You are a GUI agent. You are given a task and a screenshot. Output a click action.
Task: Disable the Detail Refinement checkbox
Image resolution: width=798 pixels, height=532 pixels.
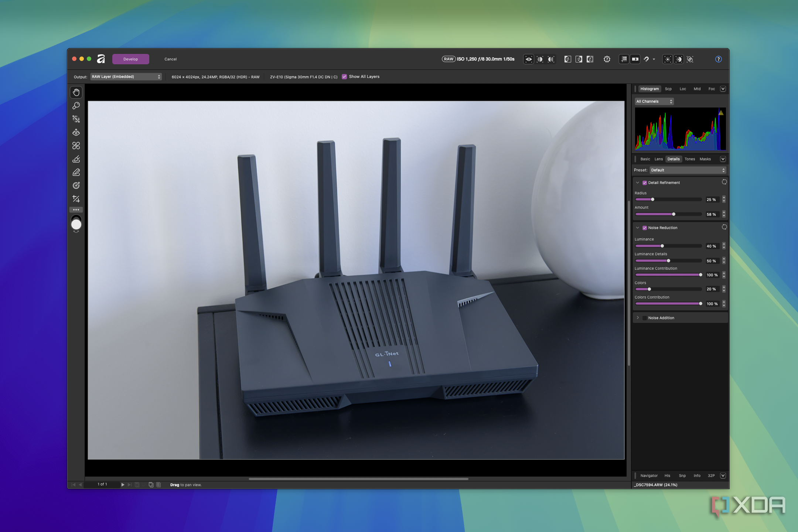point(645,183)
